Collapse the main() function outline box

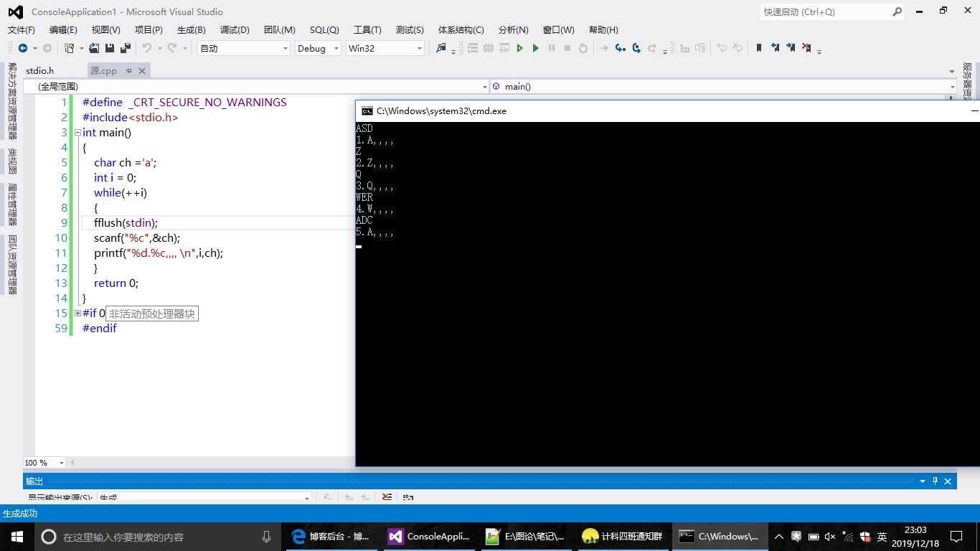click(77, 132)
